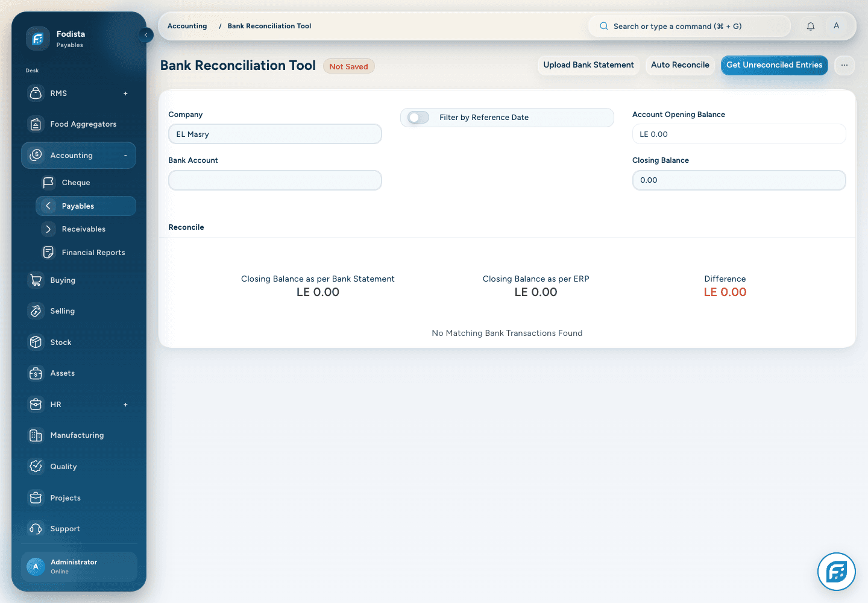Click No Matching Bank Transactions Found text
The height and width of the screenshot is (603, 868).
507,333
